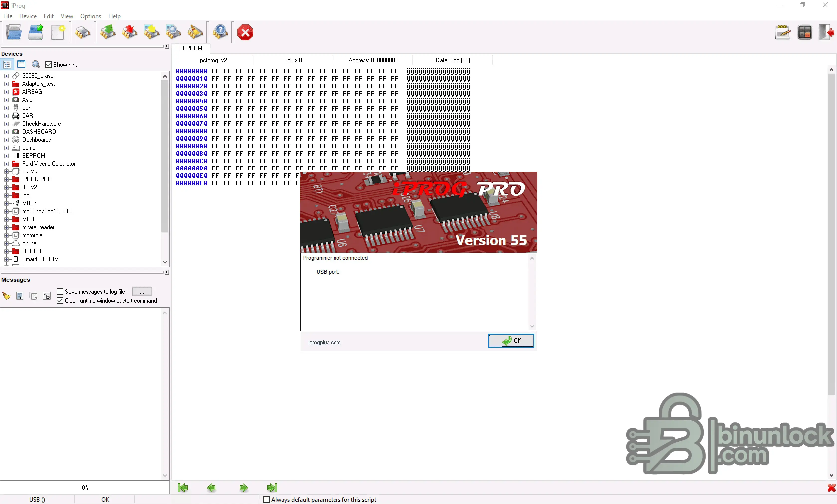The image size is (837, 504).
Task: Open a file with the blue folder icon
Action: coord(14,33)
